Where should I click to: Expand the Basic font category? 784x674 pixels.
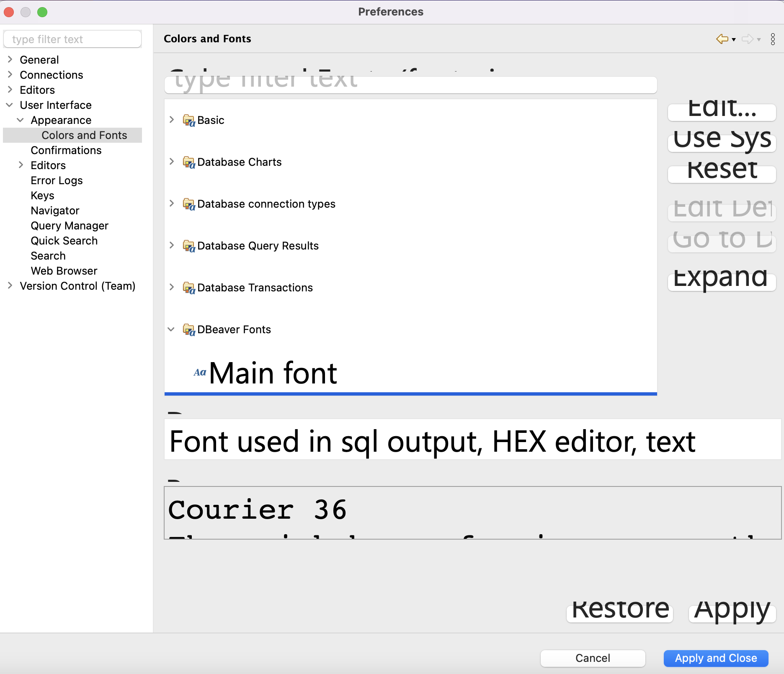172,120
